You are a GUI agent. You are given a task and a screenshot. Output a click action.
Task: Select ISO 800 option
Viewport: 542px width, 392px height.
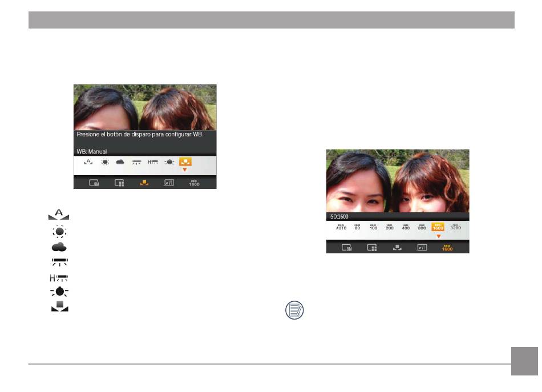(x=422, y=227)
